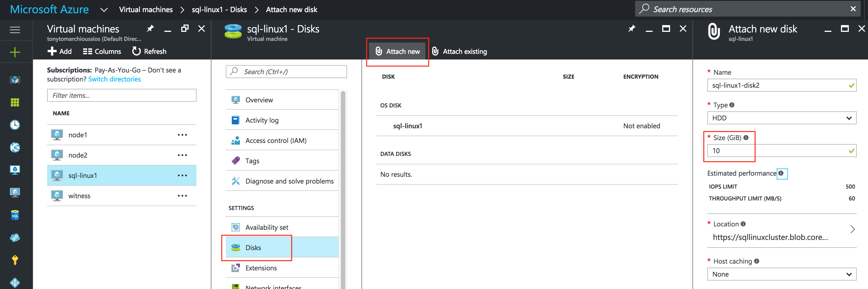Open Tags in the VM menu
The height and width of the screenshot is (289, 868).
(282, 161)
